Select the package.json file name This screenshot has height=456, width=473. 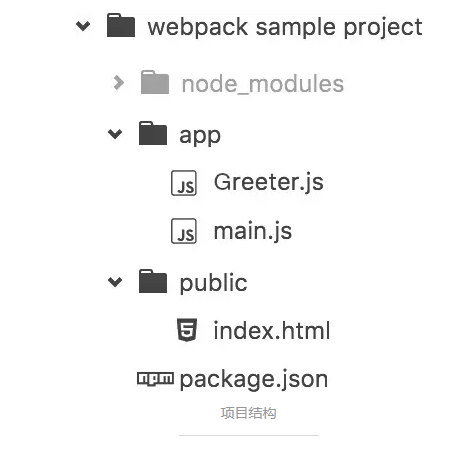254,380
